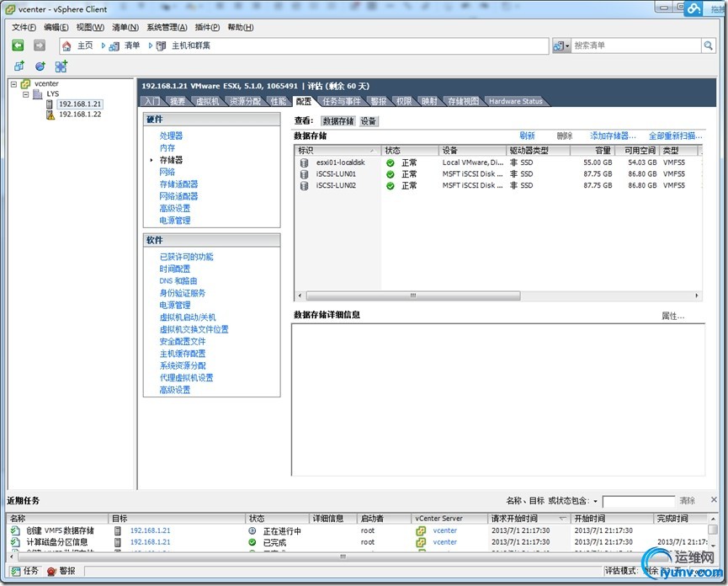Collapse the LYS datacenter node
The width and height of the screenshot is (728, 586).
(x=26, y=94)
